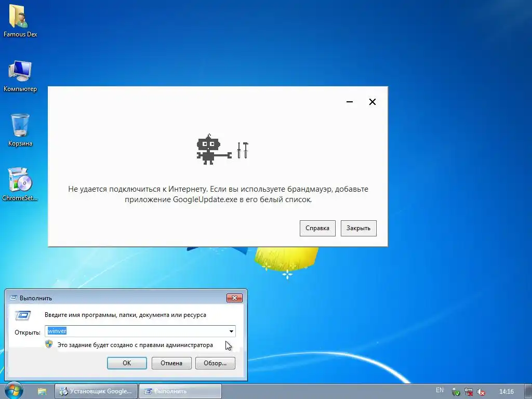Open the Windows Start menu orb
Viewport: 532px width, 399px height.
tap(13, 391)
